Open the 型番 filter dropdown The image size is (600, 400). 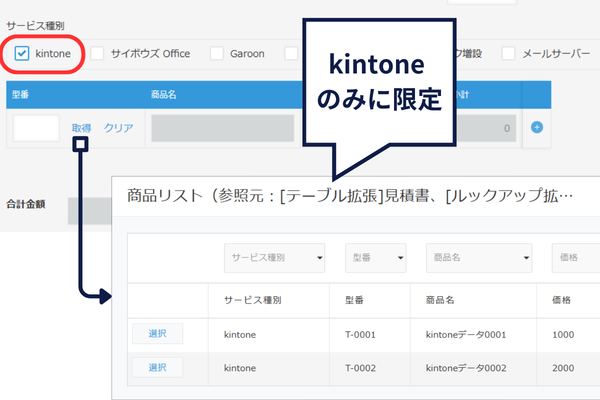[x=375, y=258]
